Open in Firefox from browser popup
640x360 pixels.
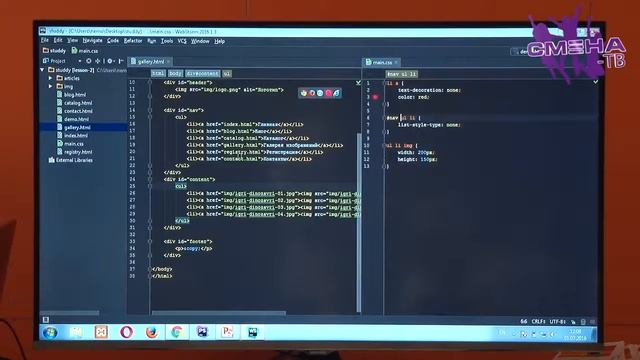[312, 93]
